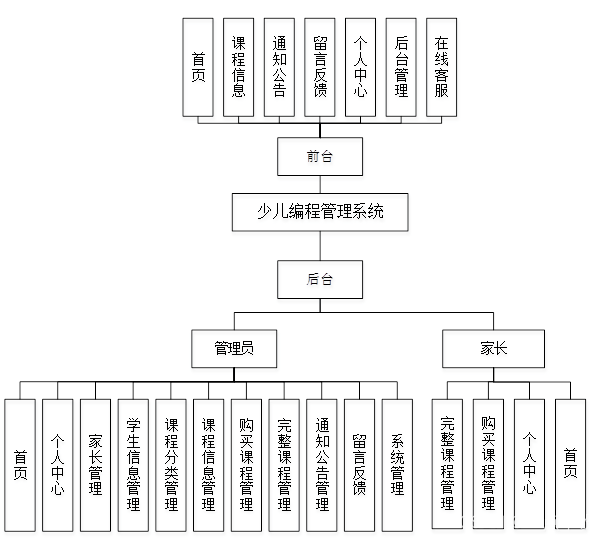The width and height of the screenshot is (612, 541).
Task: Click the 留言反馈 box under 管理员
Action: pyautogui.click(x=359, y=465)
